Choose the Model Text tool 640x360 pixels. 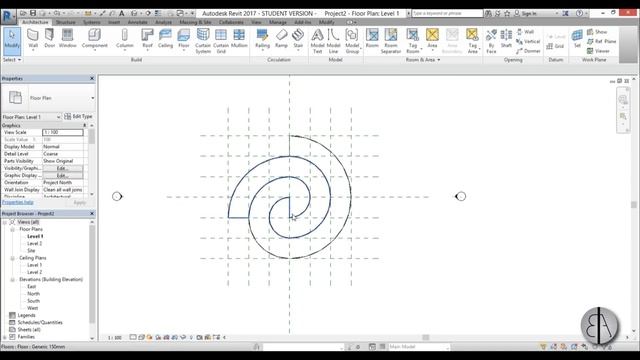point(317,41)
